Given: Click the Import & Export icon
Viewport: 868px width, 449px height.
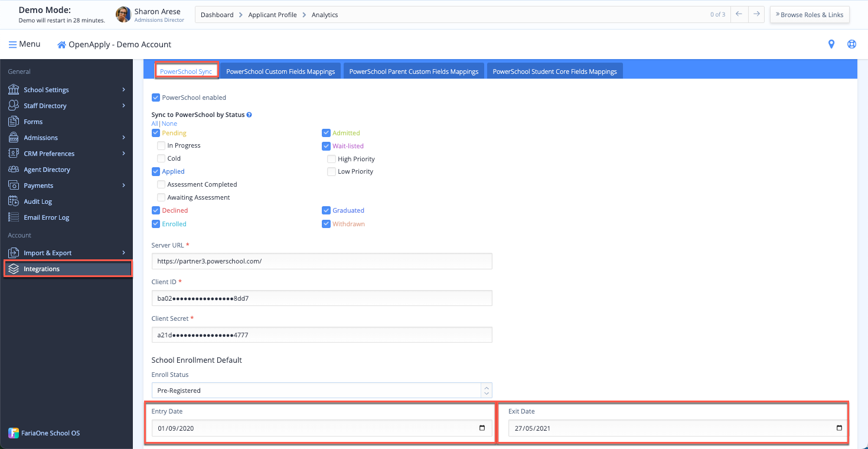Looking at the screenshot, I should point(14,253).
